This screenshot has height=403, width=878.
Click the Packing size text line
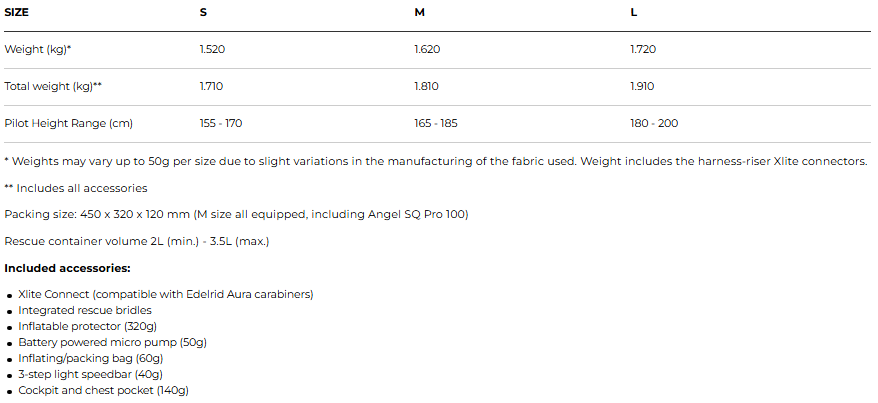coord(236,214)
